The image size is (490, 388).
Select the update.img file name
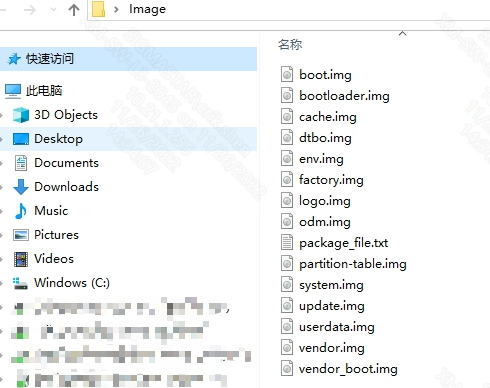coord(332,306)
